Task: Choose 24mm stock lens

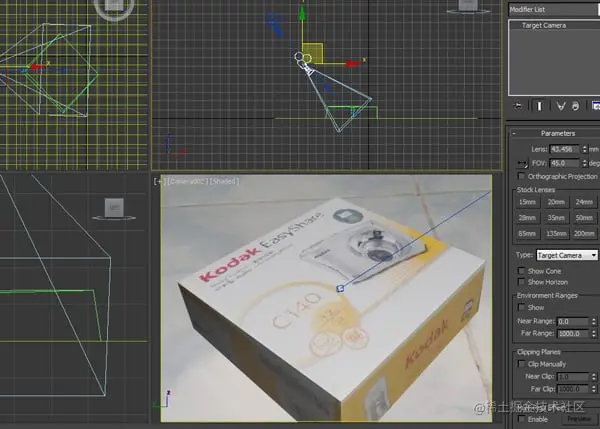Action: (x=584, y=202)
